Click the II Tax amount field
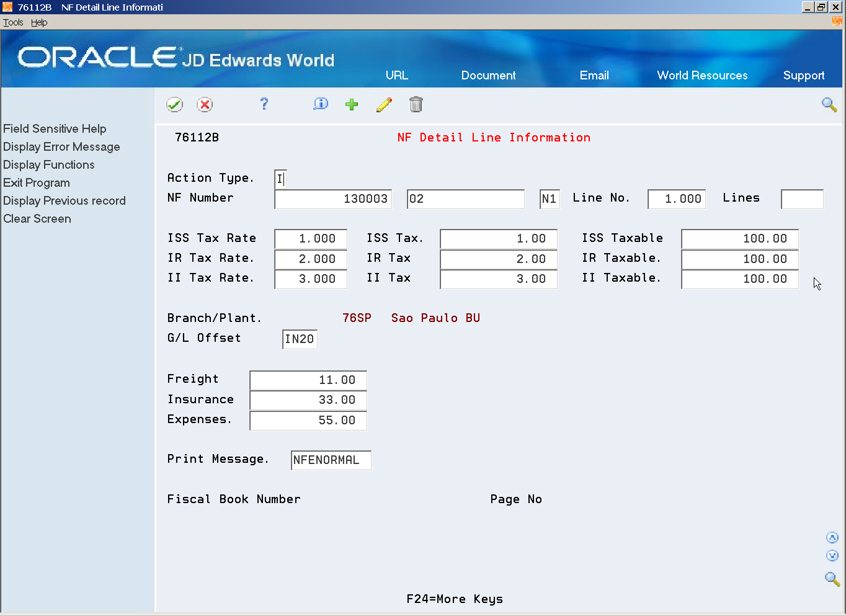846x616 pixels. click(499, 279)
